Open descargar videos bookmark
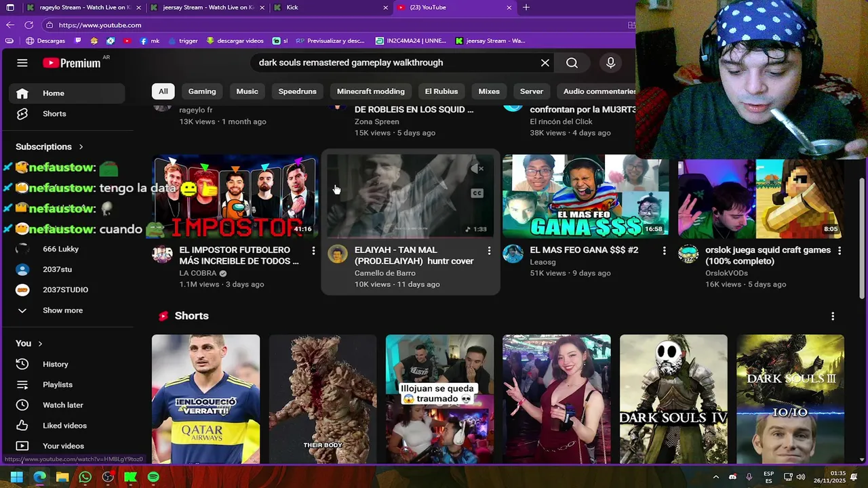The image size is (868, 488). [235, 41]
